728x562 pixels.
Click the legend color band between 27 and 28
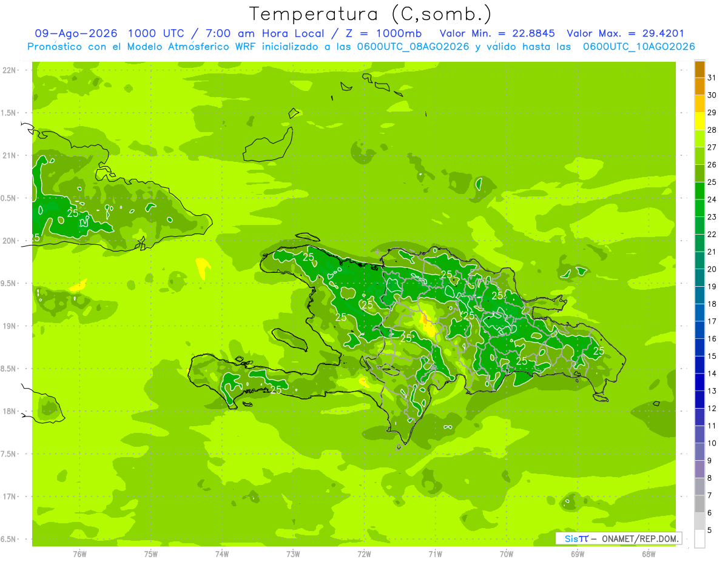point(699,139)
